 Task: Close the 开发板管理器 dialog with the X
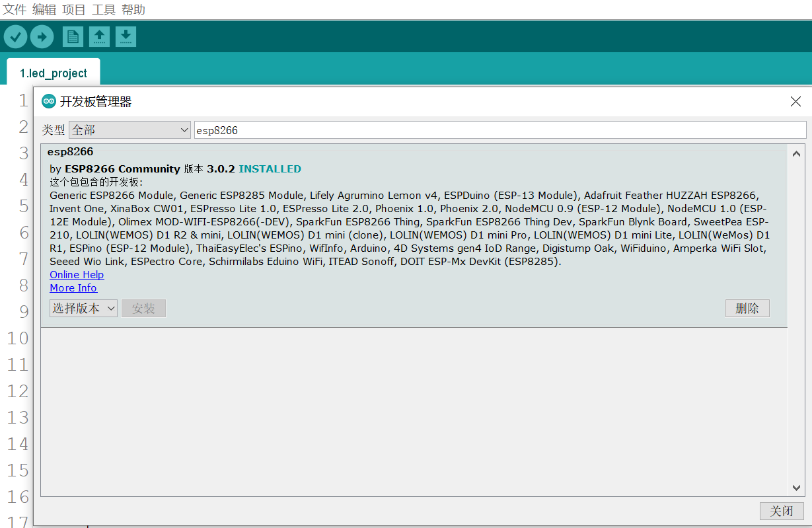795,101
